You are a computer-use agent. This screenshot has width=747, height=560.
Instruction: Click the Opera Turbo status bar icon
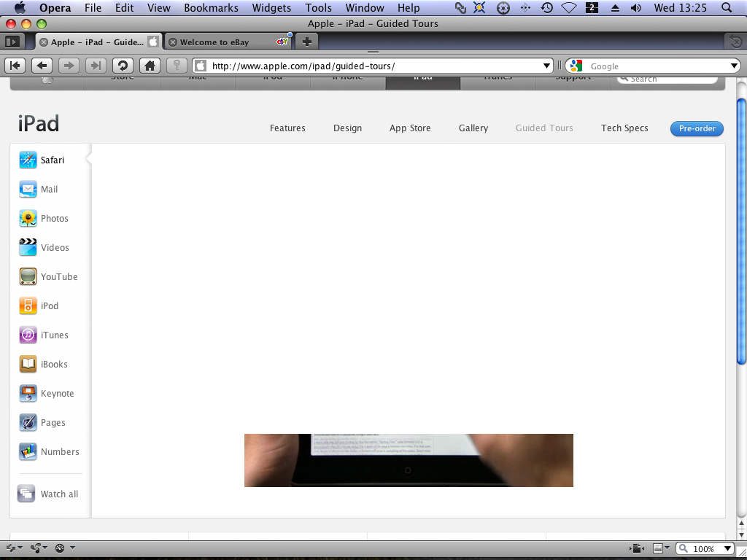(60, 548)
